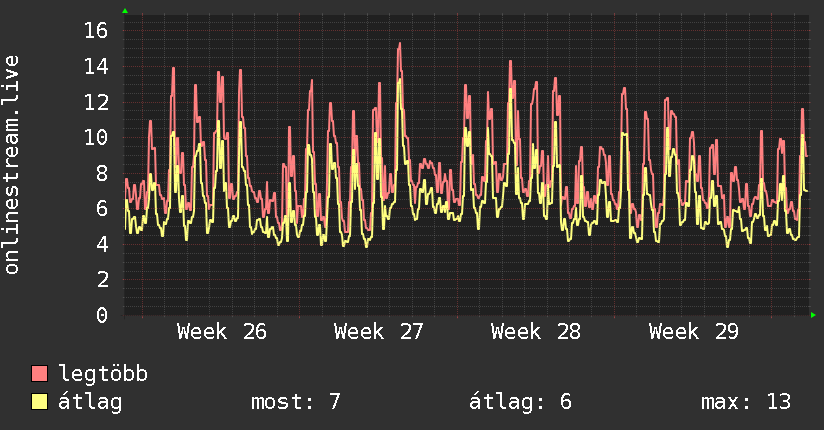
Task: Click the green arrow atop the y-axis
Action: [x=125, y=11]
